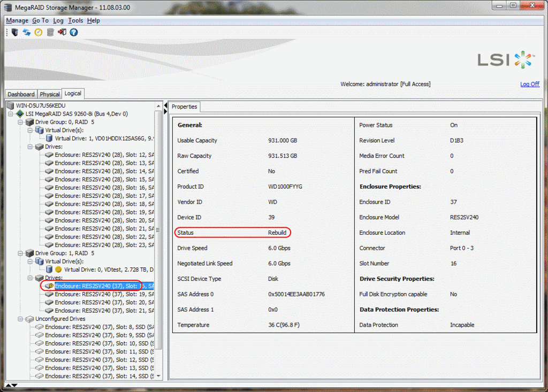
Task: Select the Properties tab
Action: click(184, 106)
